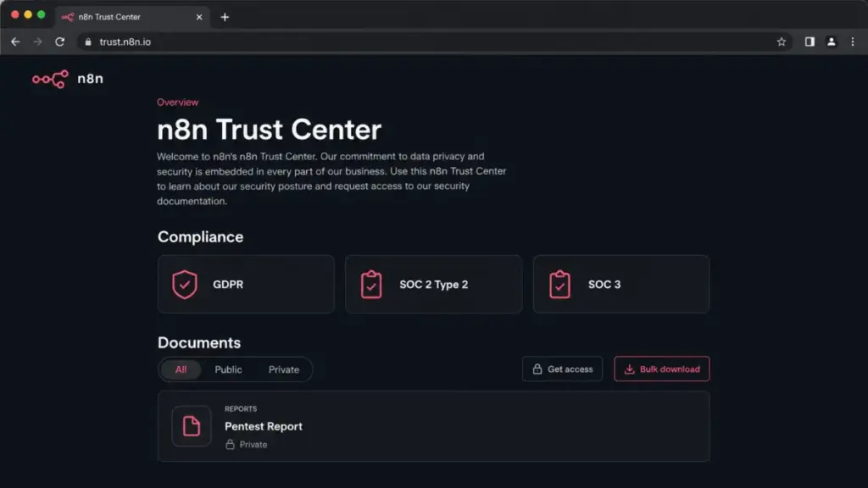
Task: Go back with the browser back arrow
Action: 15,42
